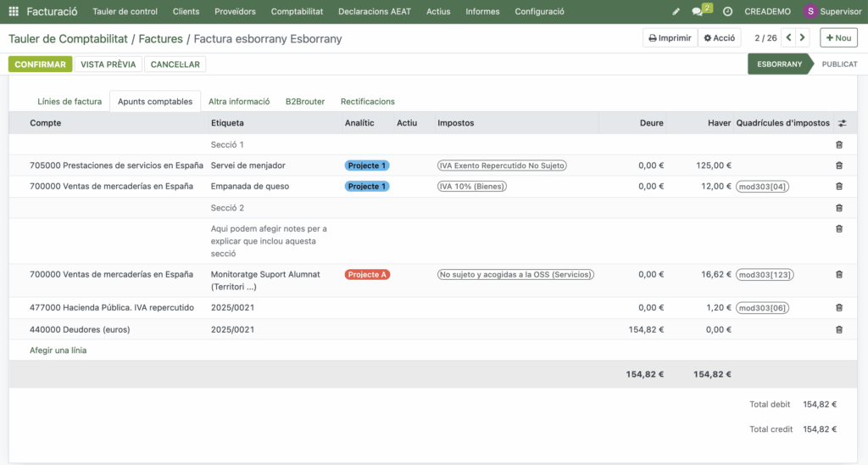Delete the 440000 Deudores line

point(839,329)
